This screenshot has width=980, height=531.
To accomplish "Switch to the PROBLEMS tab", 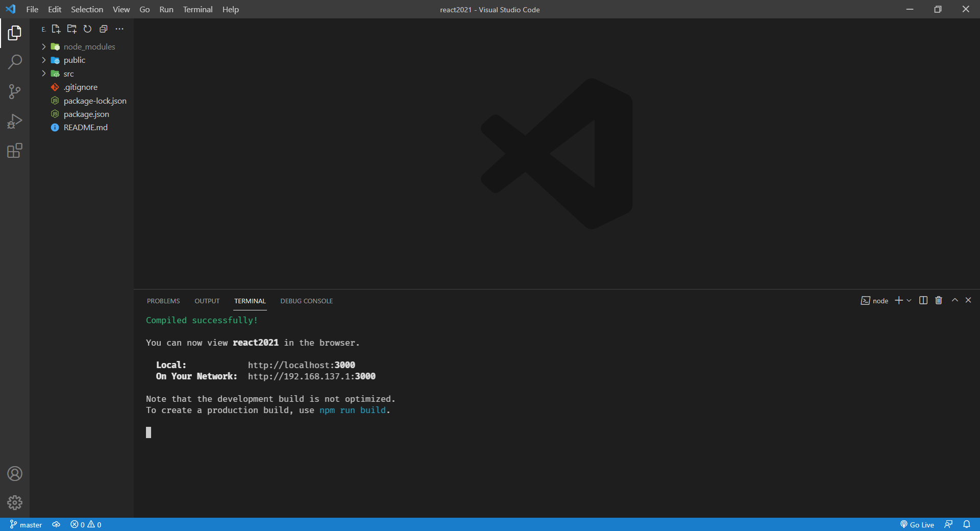I will [163, 301].
